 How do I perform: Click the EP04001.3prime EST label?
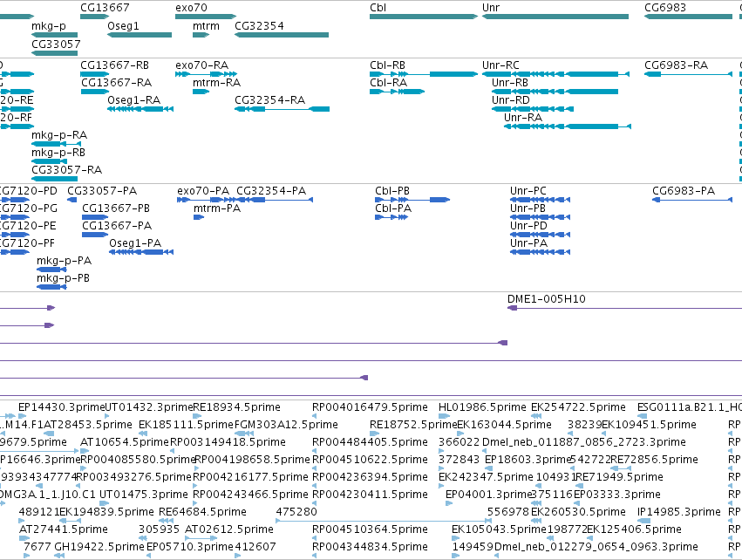[x=489, y=495]
